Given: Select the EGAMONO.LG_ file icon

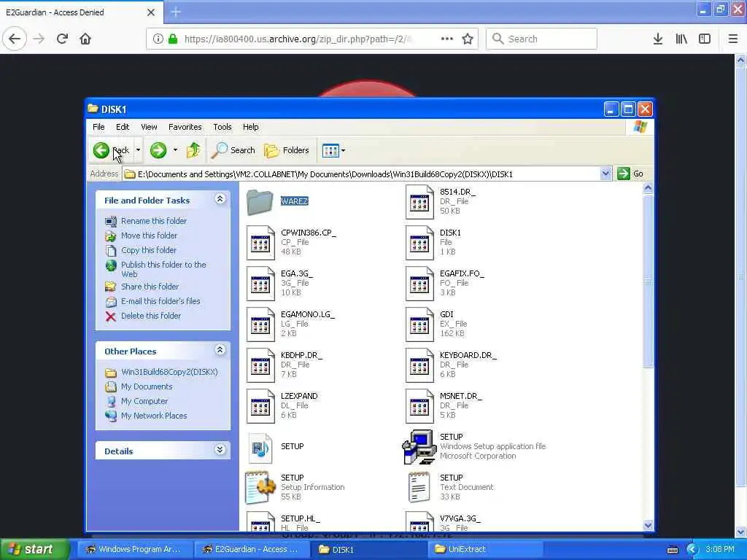Looking at the screenshot, I should 260,324.
